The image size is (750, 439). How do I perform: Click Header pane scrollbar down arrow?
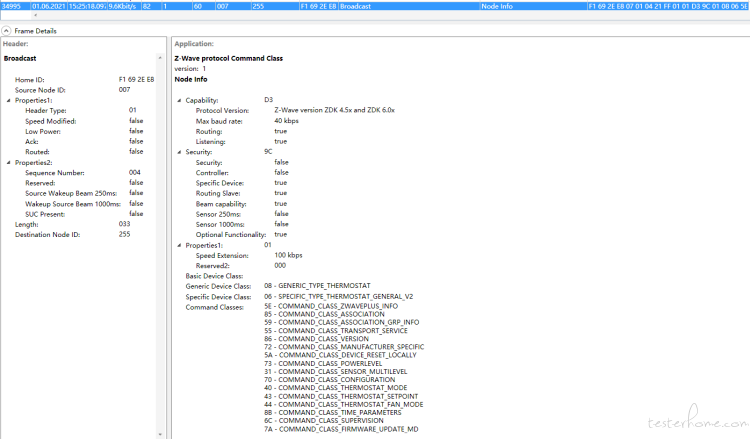[x=160, y=434]
